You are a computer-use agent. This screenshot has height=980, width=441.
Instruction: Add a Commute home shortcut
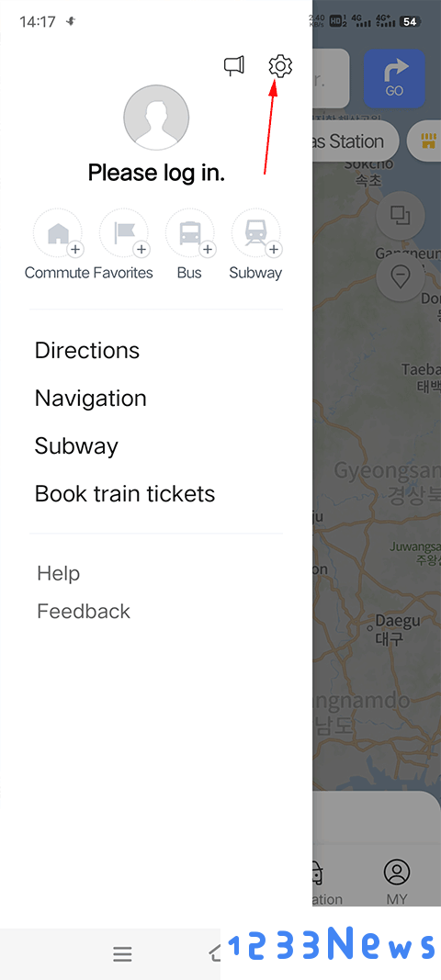(58, 233)
